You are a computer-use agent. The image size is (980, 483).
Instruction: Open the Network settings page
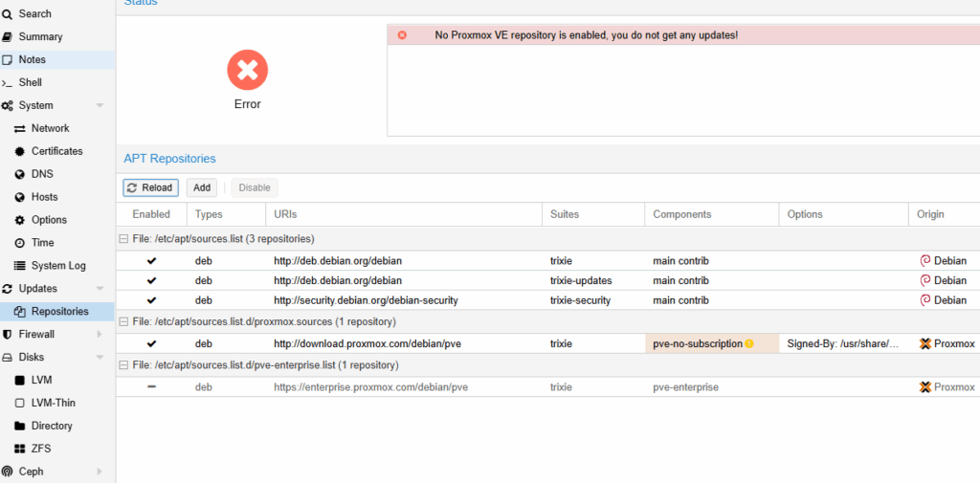(x=57, y=129)
